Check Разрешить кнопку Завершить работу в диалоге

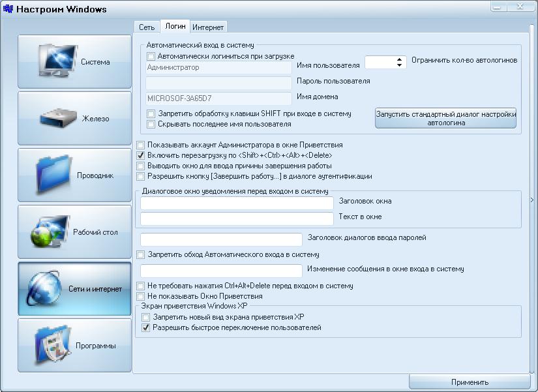point(140,176)
